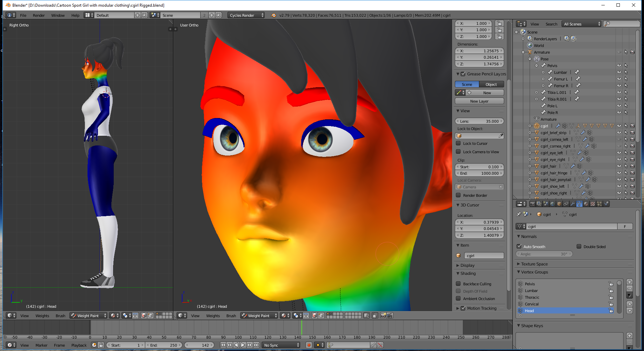This screenshot has height=351, width=644.
Task: Open the File menu
Action: pyautogui.click(x=23, y=15)
